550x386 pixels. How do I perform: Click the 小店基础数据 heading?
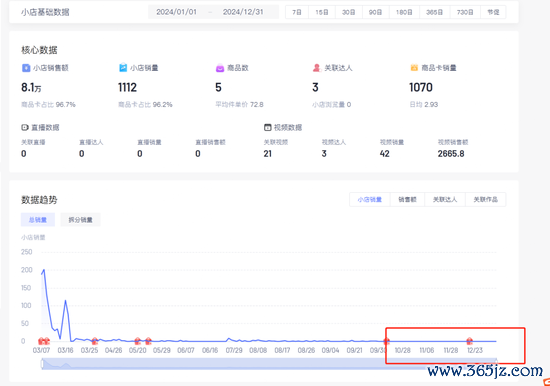45,12
